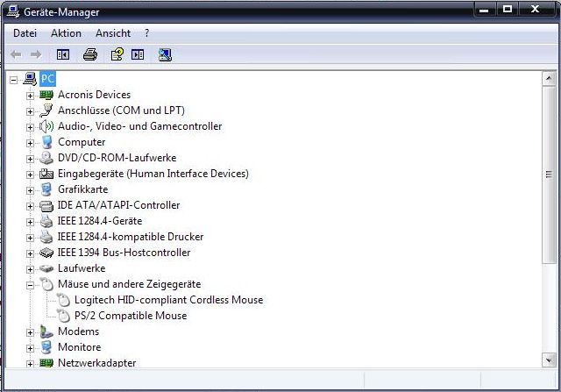Click the PC root computer icon
Screen dimensions: 561x392
pyautogui.click(x=30, y=79)
